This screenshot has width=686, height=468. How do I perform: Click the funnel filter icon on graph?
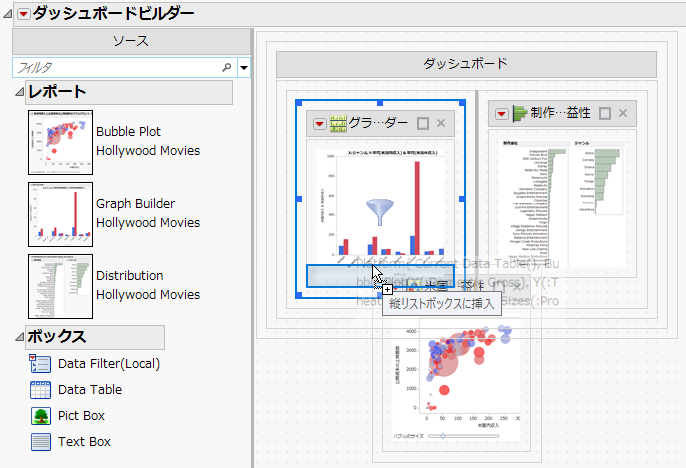(x=380, y=212)
